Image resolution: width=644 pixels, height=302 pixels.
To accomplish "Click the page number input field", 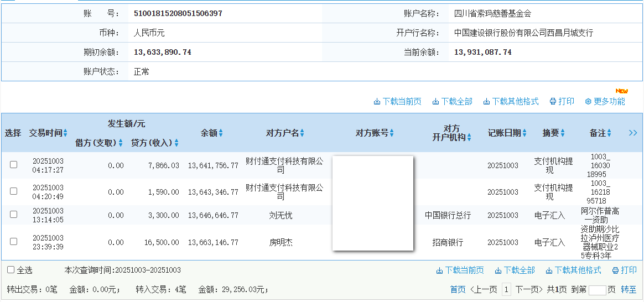I will (x=597, y=290).
